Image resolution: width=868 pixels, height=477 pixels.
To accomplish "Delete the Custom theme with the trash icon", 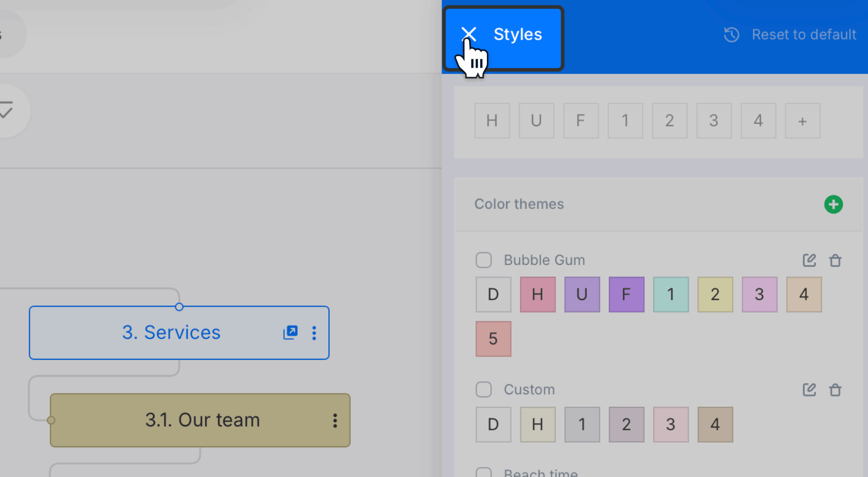I will click(x=835, y=390).
